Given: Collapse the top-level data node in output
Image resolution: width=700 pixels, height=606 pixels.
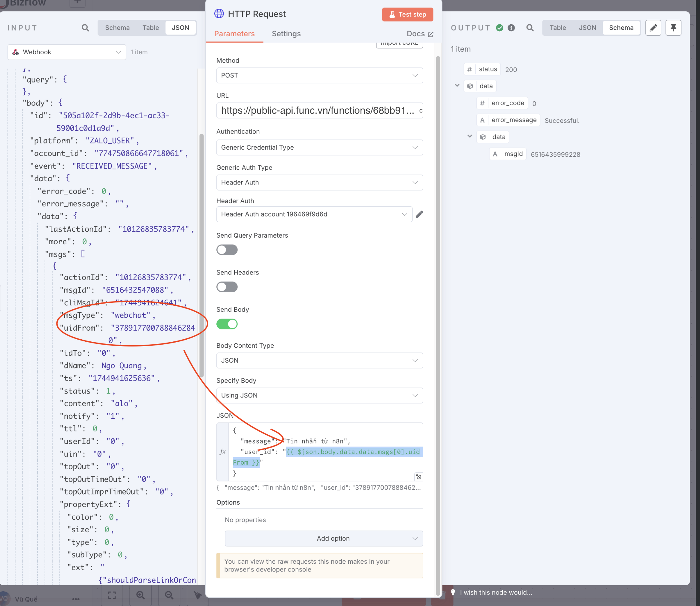Looking at the screenshot, I should pyautogui.click(x=457, y=85).
